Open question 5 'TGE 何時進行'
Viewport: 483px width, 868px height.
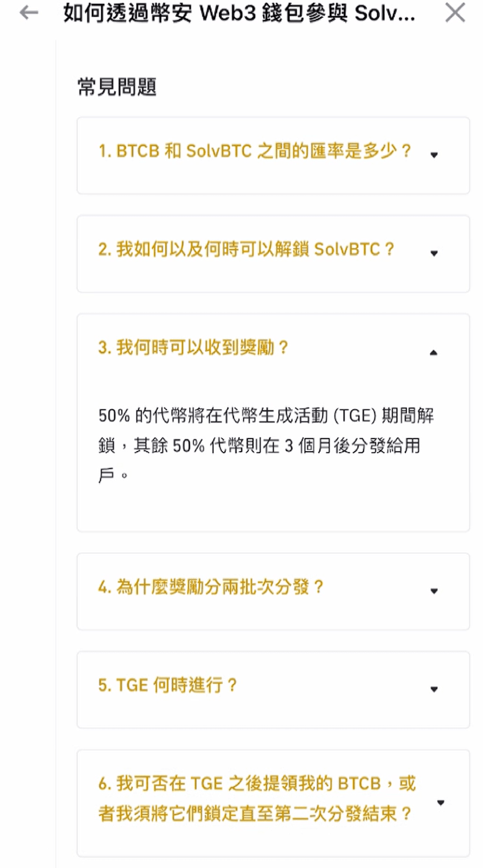pyautogui.click(x=168, y=685)
